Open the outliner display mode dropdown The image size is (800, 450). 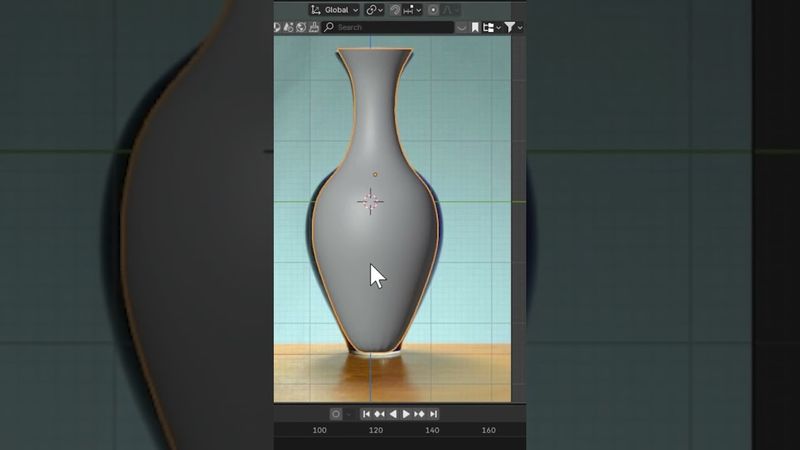click(x=491, y=28)
